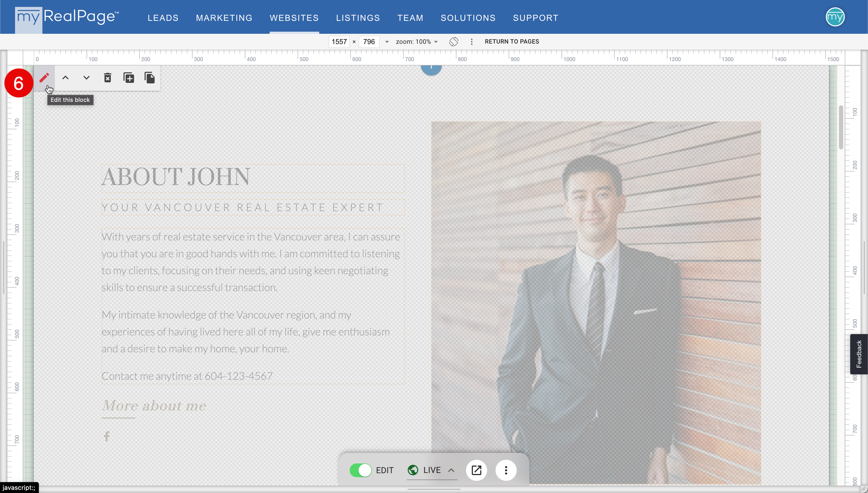Viewport: 868px width, 493px height.
Task: Open the bottom bar more options button
Action: [506, 470]
